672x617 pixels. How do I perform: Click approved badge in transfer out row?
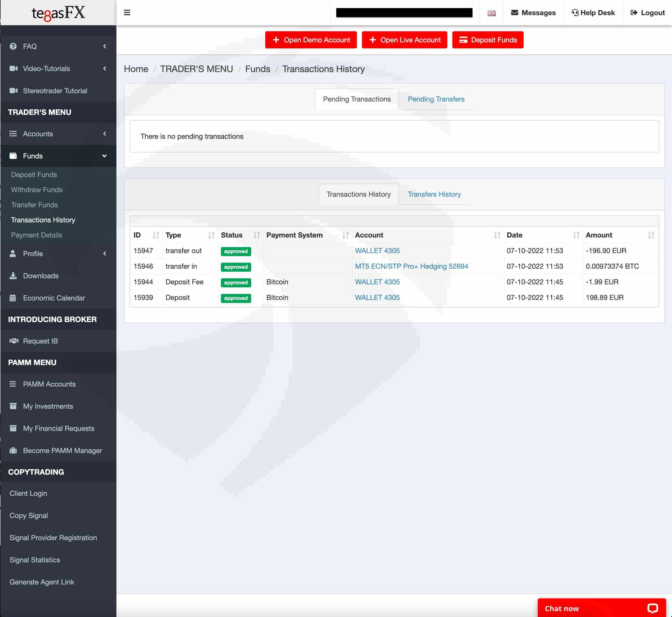(236, 251)
